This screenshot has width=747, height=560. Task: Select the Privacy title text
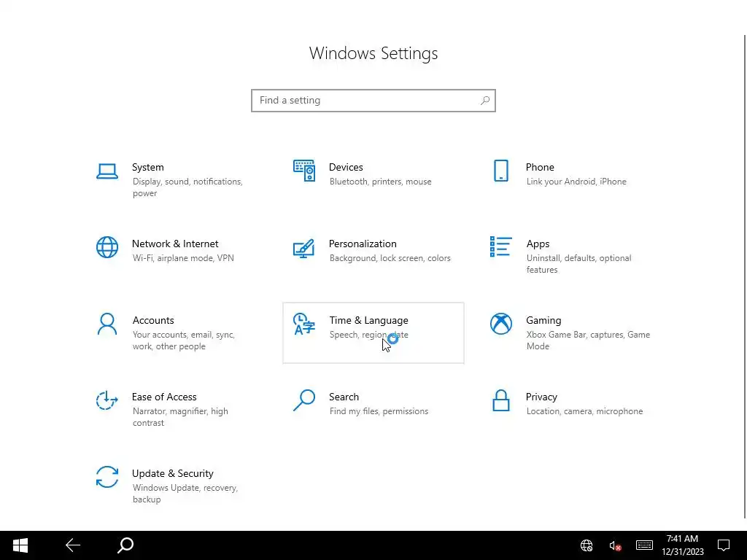pyautogui.click(x=541, y=397)
